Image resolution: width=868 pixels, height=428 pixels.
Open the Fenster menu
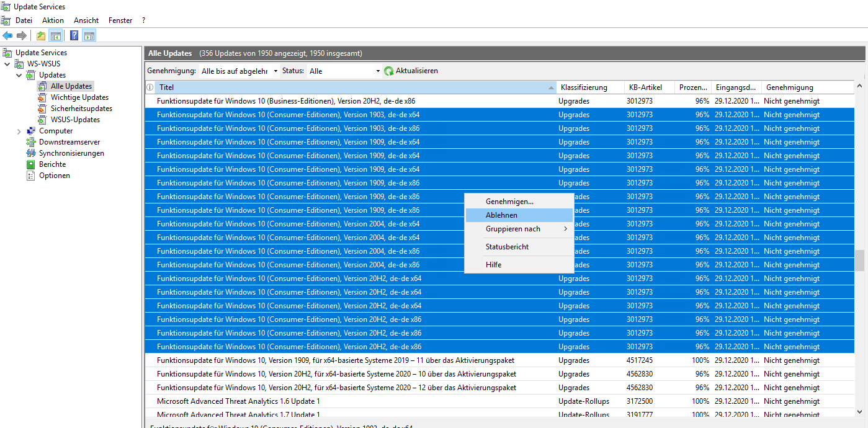[120, 20]
